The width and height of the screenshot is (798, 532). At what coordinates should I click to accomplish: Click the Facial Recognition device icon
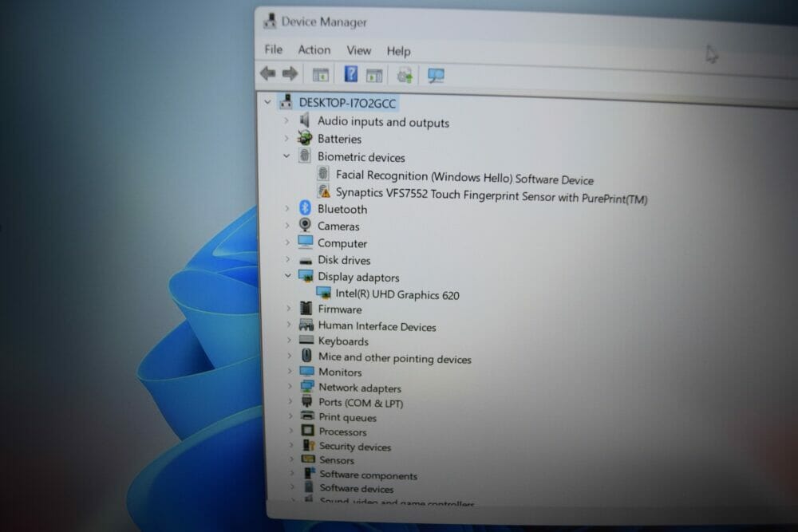tap(322, 174)
